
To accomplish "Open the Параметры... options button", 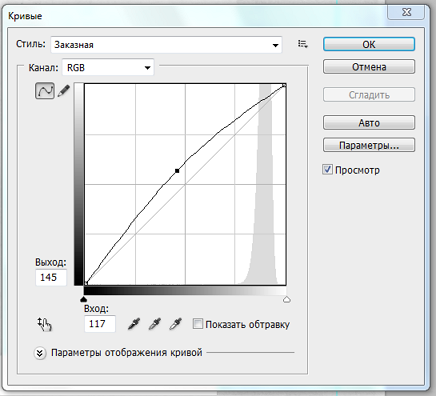I will [x=369, y=145].
